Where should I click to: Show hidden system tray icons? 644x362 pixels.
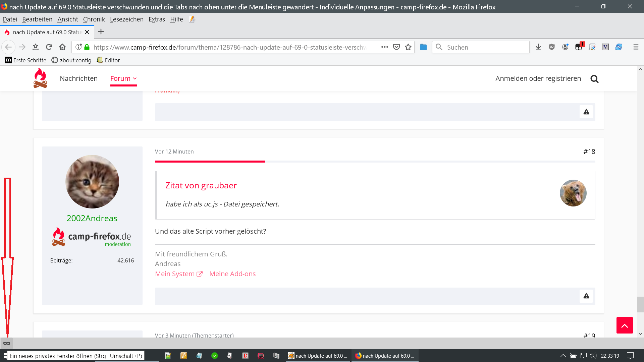563,356
